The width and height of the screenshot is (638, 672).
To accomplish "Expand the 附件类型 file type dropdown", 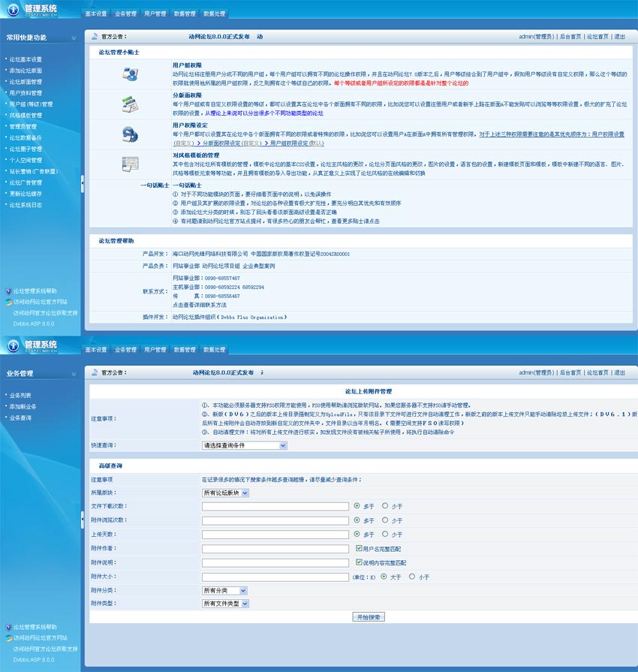I will [x=225, y=604].
